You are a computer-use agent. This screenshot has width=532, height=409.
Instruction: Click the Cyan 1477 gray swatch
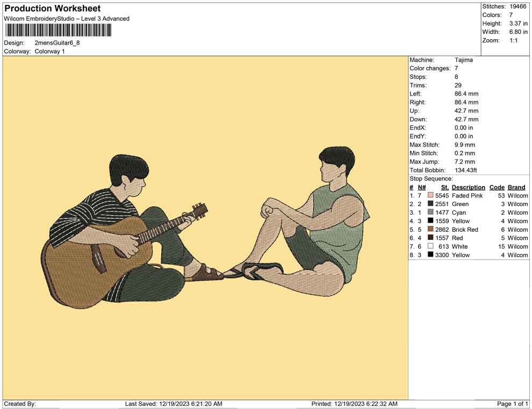point(430,213)
